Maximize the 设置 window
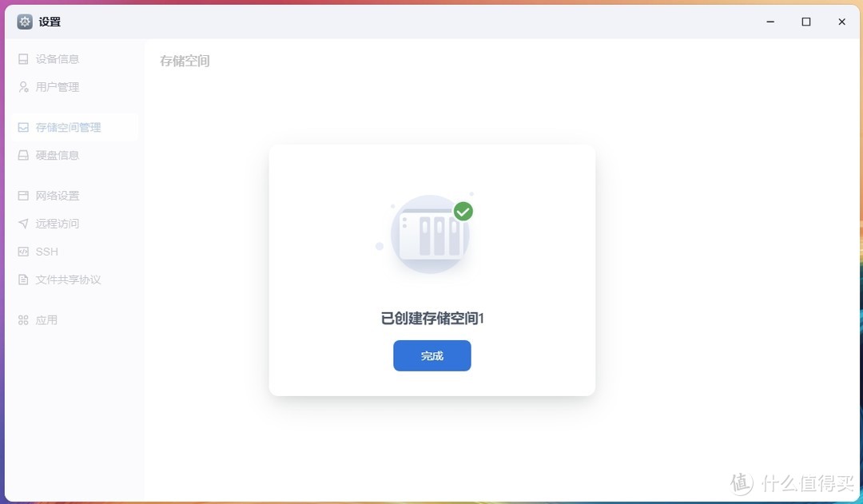Screen dimensions: 863x504 coord(805,22)
